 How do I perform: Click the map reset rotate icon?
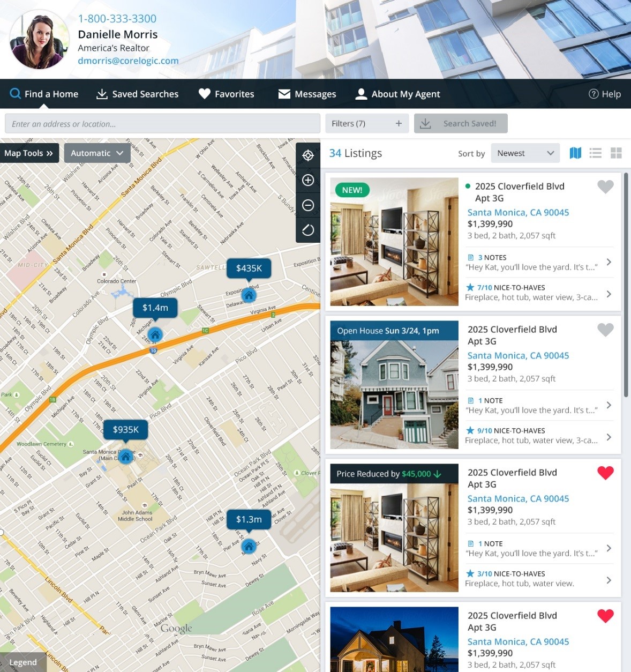[x=308, y=230]
